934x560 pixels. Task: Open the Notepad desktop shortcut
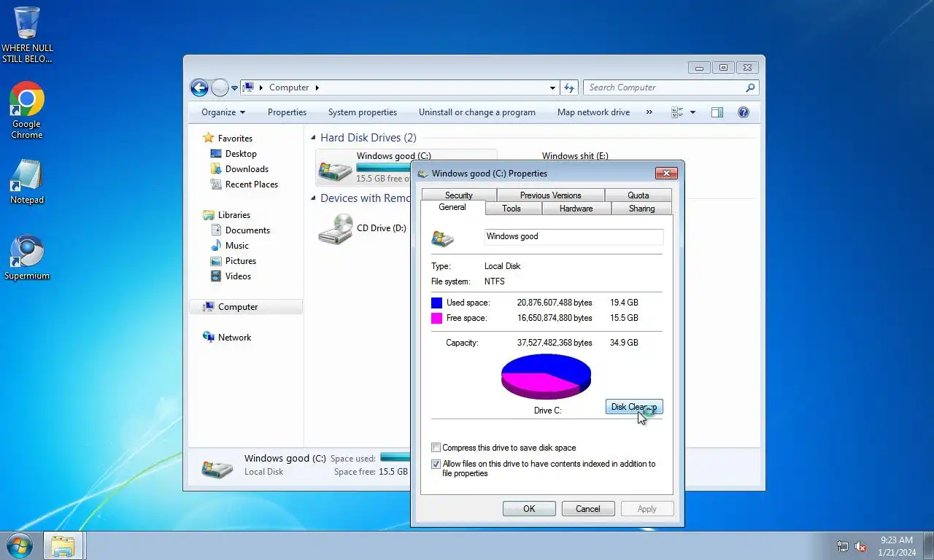27,182
